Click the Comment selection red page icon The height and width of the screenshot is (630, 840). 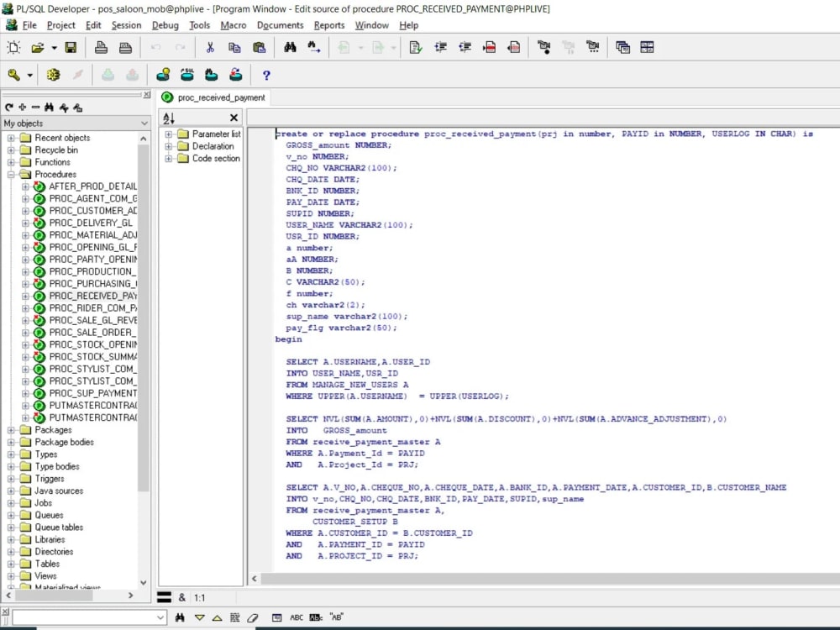point(489,48)
